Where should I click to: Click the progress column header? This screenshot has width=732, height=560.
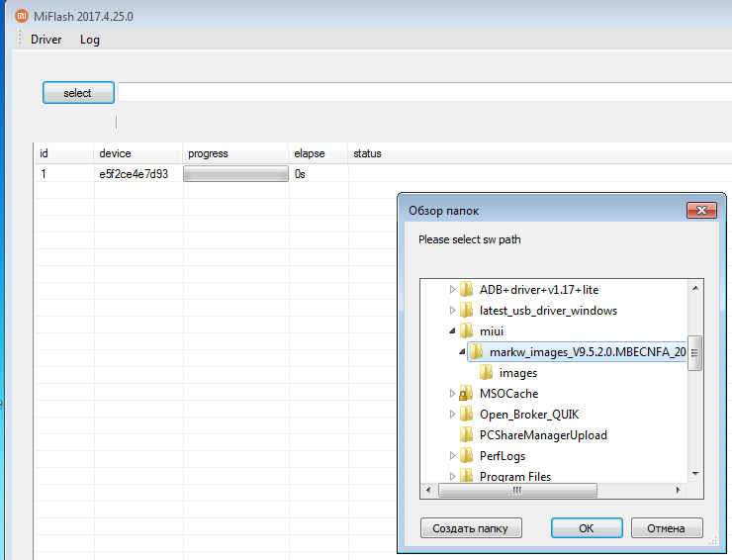[234, 153]
